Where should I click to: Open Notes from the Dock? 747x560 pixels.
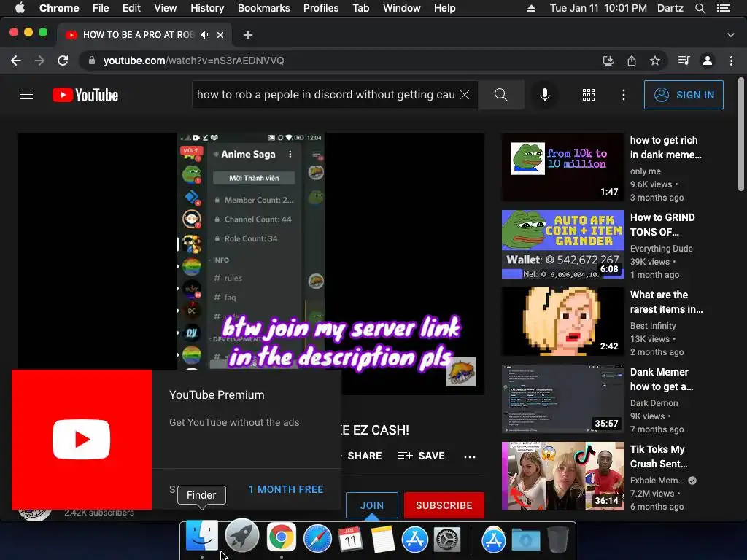[383, 539]
